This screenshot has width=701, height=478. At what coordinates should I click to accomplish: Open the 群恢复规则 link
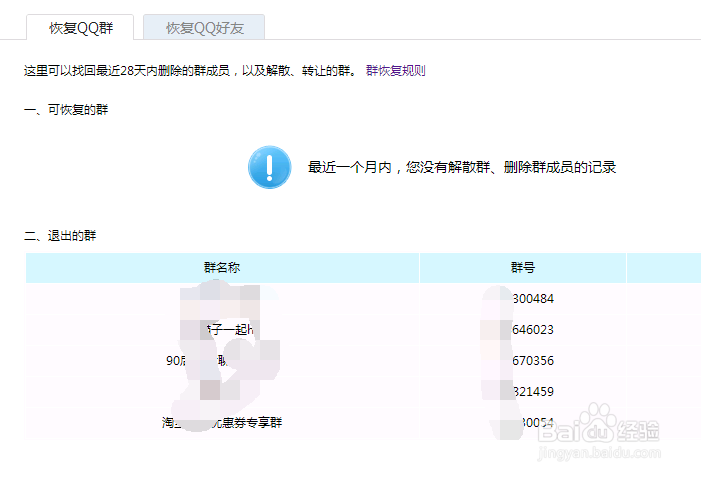coord(395,71)
